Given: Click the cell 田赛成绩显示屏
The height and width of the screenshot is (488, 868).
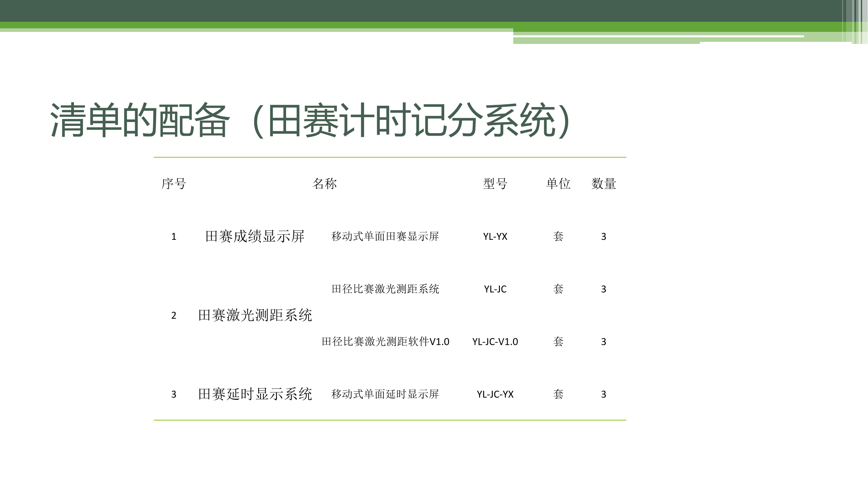Looking at the screenshot, I should click(x=255, y=236).
